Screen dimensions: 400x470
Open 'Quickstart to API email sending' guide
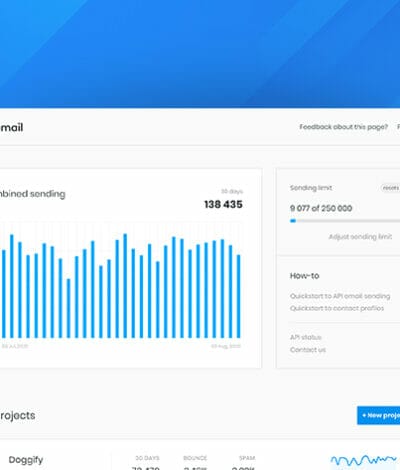point(340,296)
